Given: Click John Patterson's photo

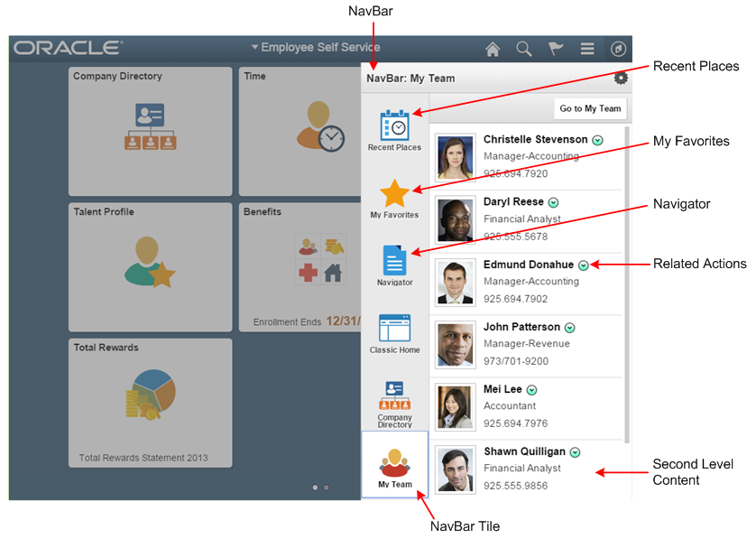Looking at the screenshot, I should (x=456, y=345).
